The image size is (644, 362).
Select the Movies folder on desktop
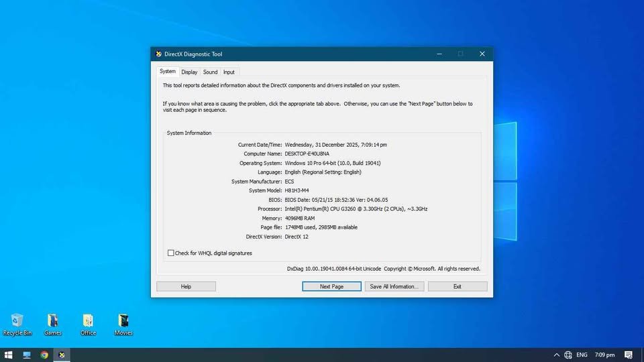[x=123, y=324]
